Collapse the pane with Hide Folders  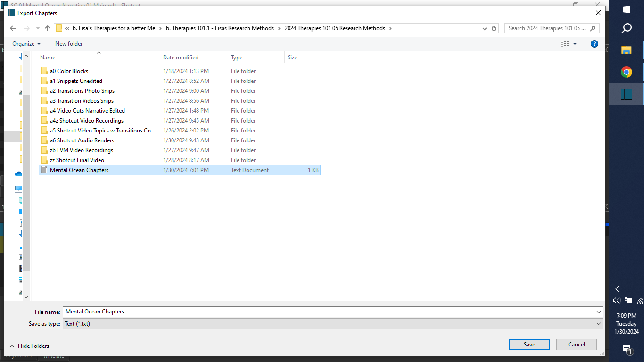[x=29, y=346]
